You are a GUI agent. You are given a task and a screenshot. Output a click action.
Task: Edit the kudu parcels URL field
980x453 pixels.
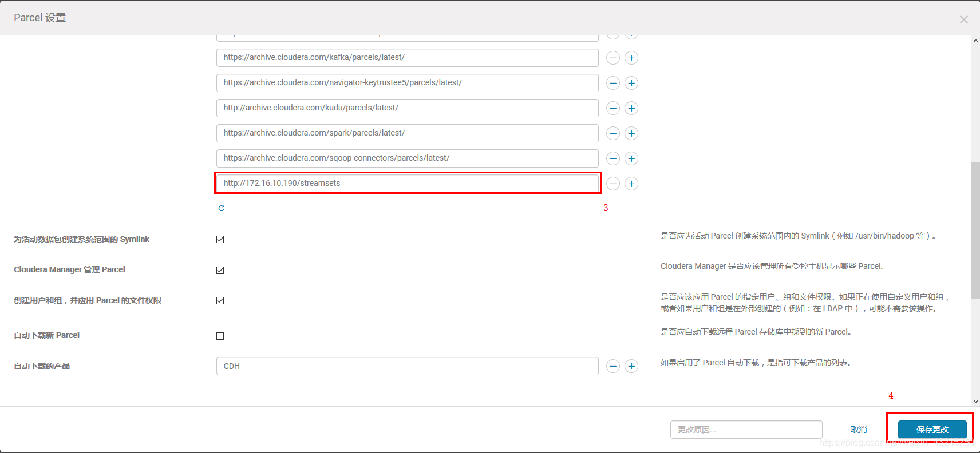click(407, 108)
